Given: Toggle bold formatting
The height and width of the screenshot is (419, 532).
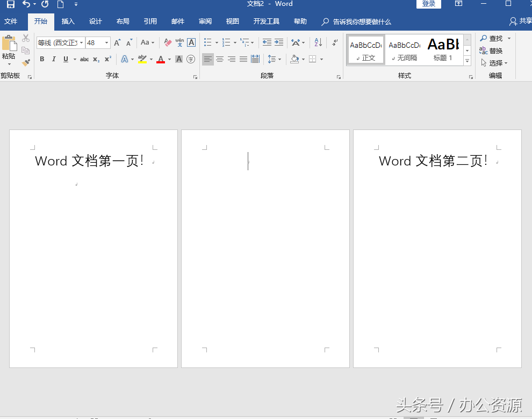Looking at the screenshot, I should [x=42, y=59].
